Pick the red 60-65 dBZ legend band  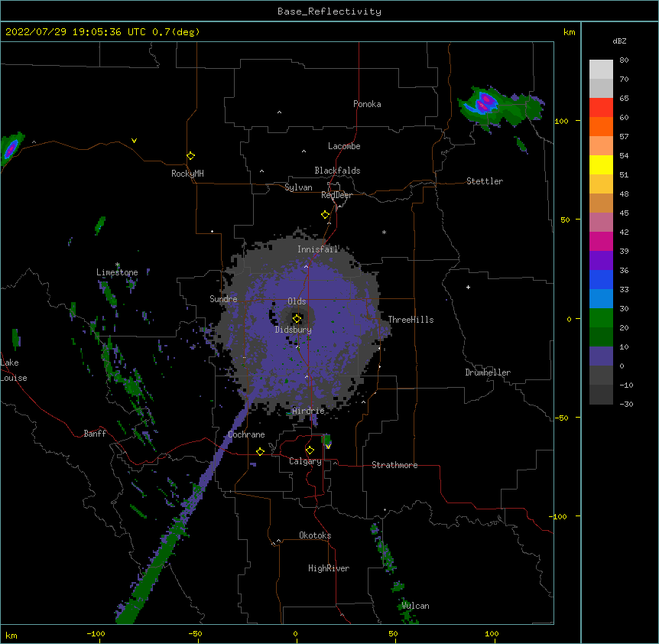point(601,108)
